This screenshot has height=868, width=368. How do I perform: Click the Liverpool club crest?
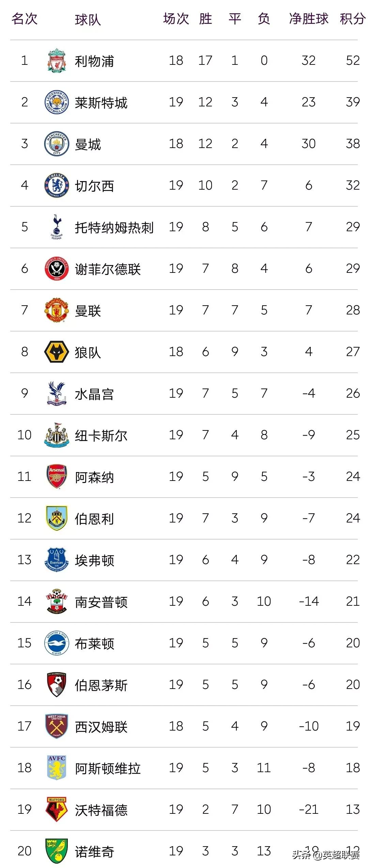[x=57, y=61]
